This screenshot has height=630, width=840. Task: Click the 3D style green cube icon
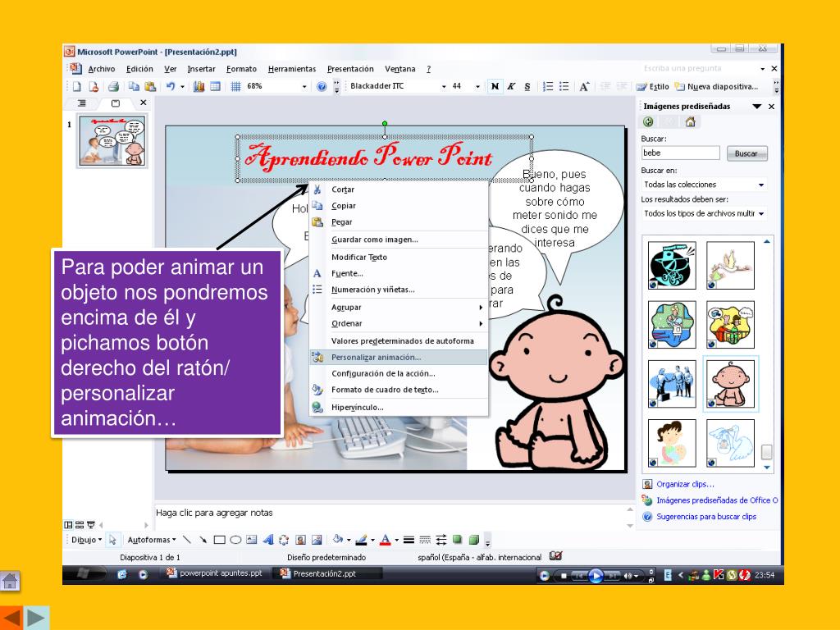click(x=474, y=540)
